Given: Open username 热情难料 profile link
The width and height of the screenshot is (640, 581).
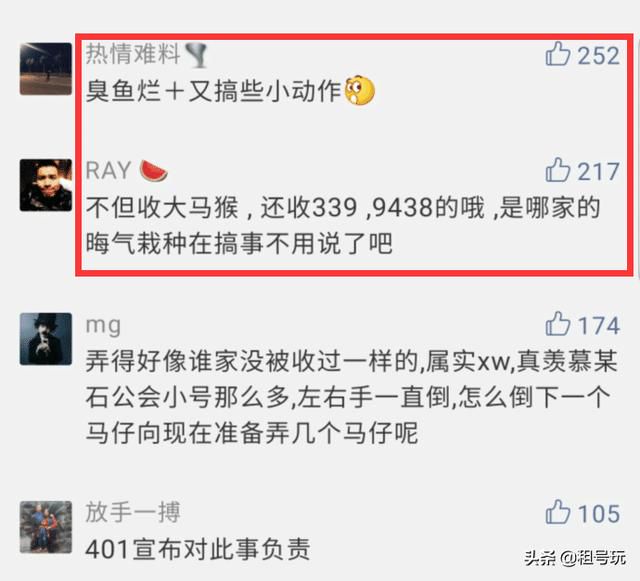Looking at the screenshot, I should tap(133, 54).
